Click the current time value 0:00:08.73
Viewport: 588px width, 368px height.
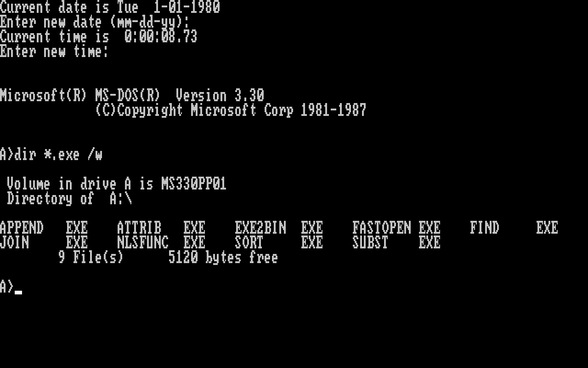point(162,37)
